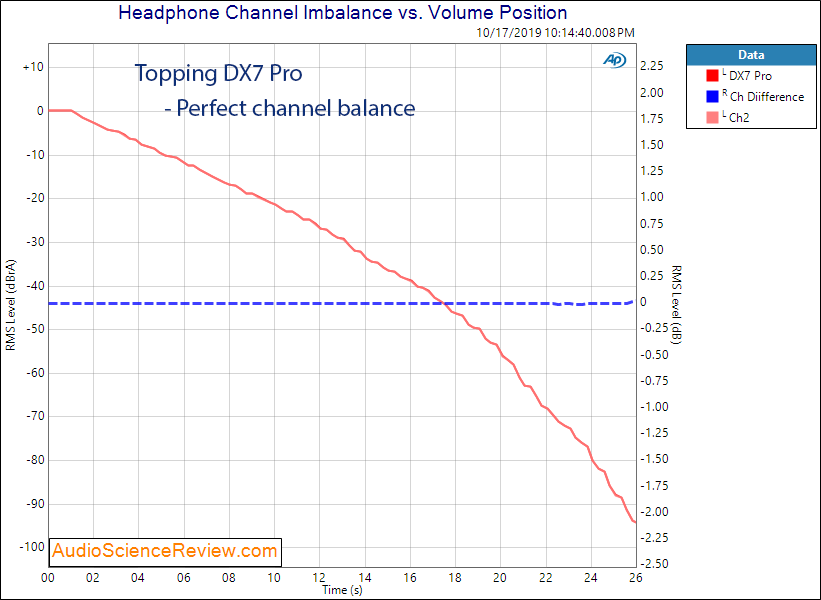Click the 'Time (s)' axis title

[x=342, y=590]
